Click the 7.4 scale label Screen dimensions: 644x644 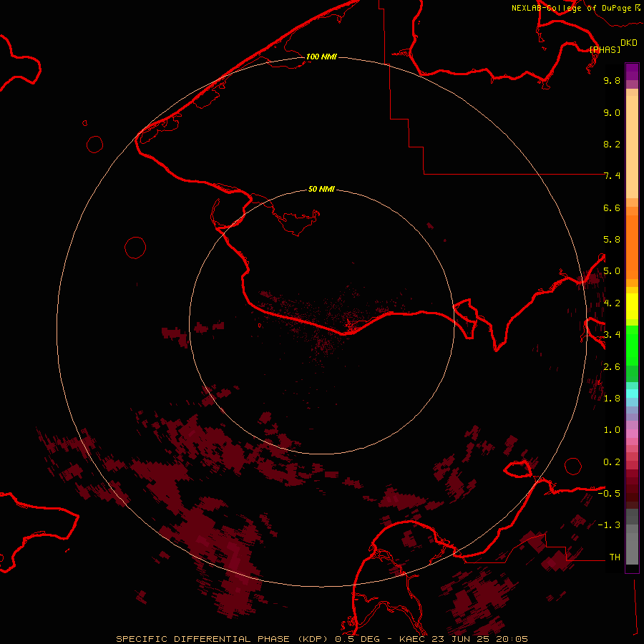[612, 176]
